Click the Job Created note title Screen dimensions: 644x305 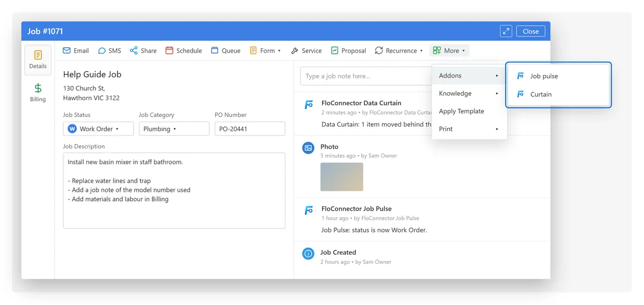coord(338,252)
